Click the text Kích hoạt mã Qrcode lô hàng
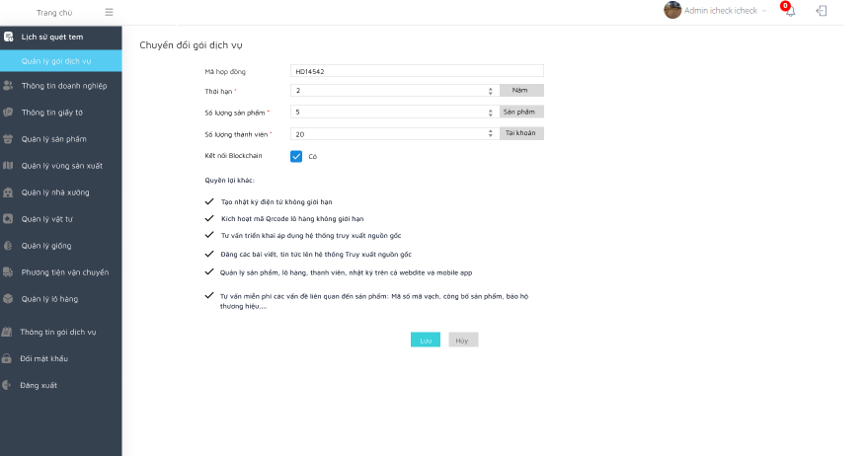 (292, 218)
